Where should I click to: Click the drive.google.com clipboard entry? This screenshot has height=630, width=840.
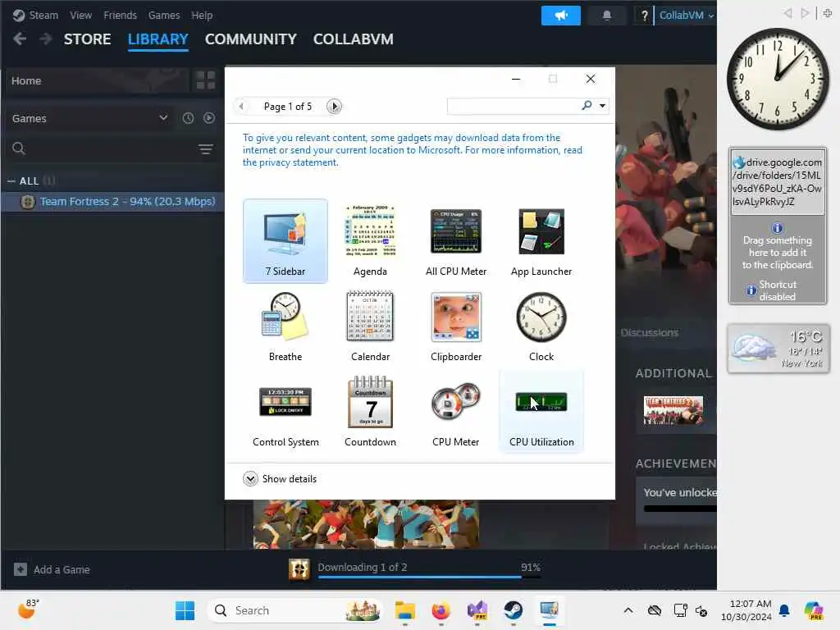(778, 181)
